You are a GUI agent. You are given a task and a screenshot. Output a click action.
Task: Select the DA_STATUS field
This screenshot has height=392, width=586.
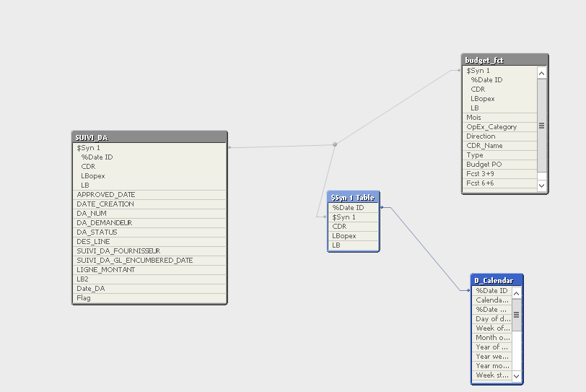tap(97, 232)
